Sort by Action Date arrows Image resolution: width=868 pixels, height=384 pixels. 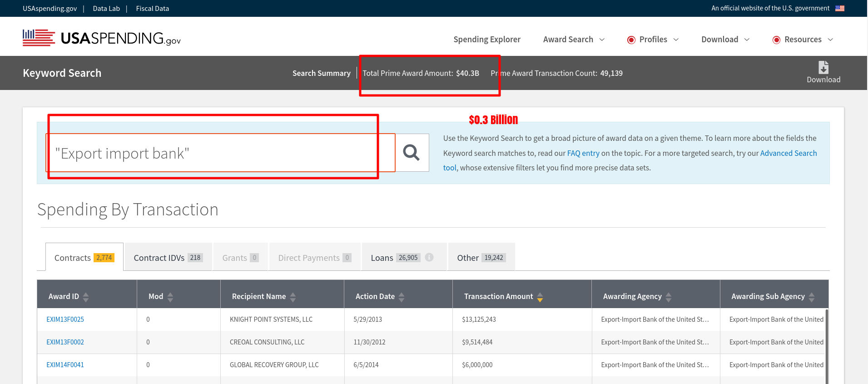pos(402,297)
